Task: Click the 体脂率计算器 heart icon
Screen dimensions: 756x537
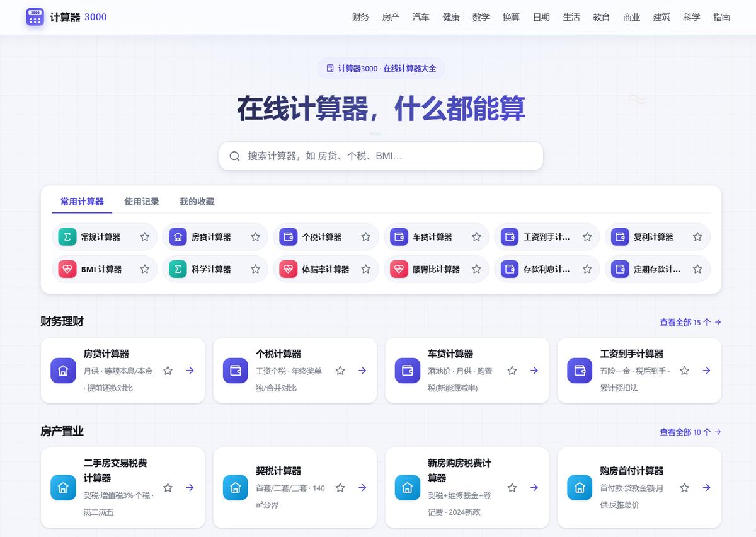Action: click(x=288, y=269)
